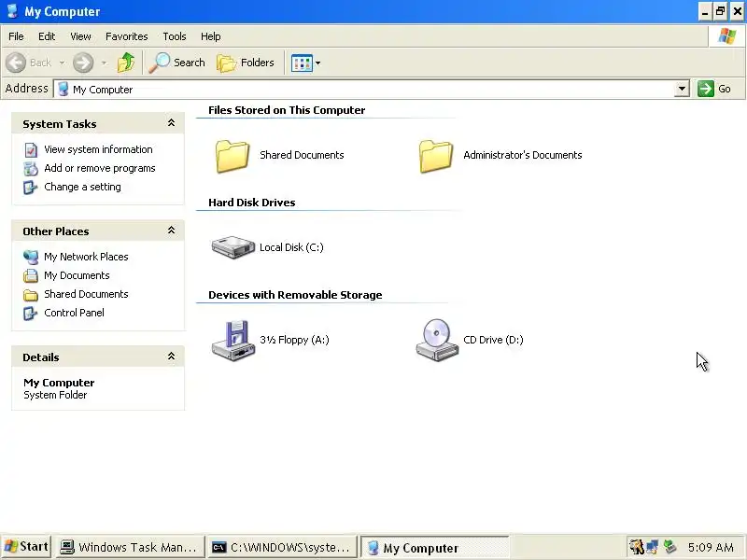The width and height of the screenshot is (747, 560).
Task: Open the View menu
Action: [x=80, y=36]
